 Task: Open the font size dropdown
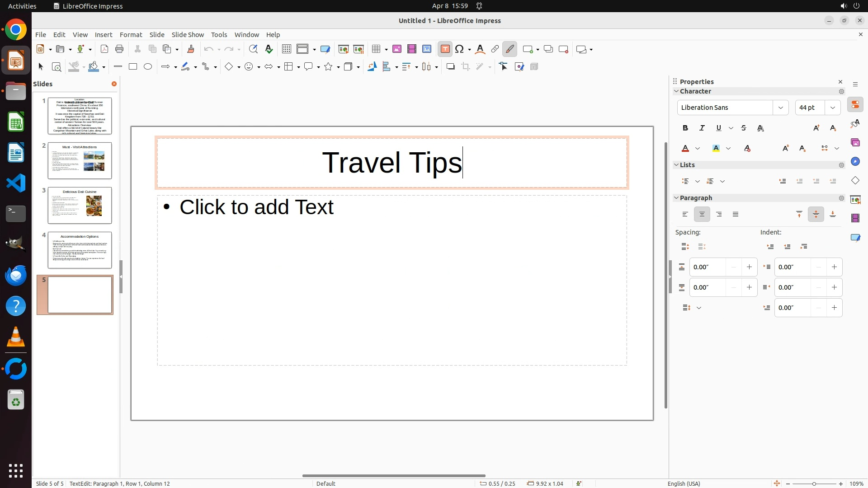point(833,108)
